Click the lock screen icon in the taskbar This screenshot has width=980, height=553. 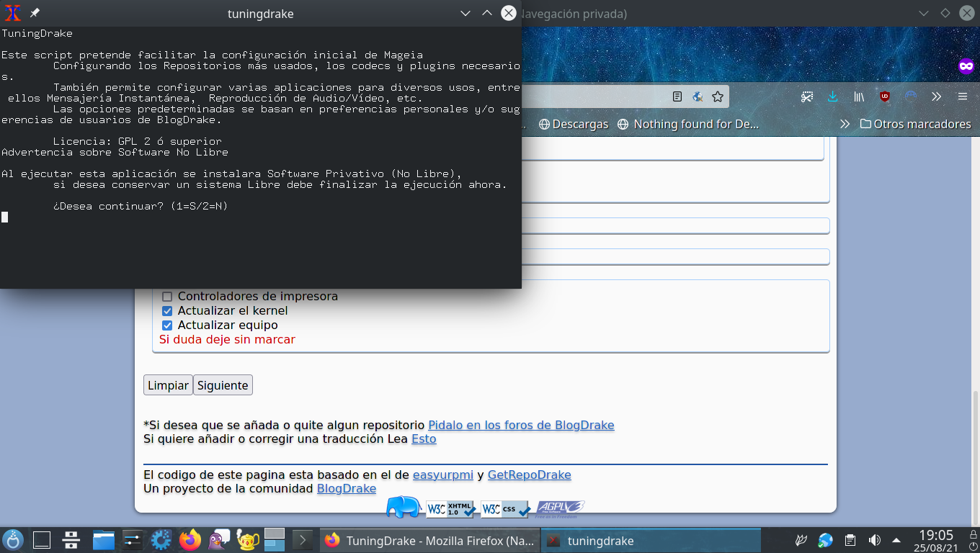coord(972,534)
